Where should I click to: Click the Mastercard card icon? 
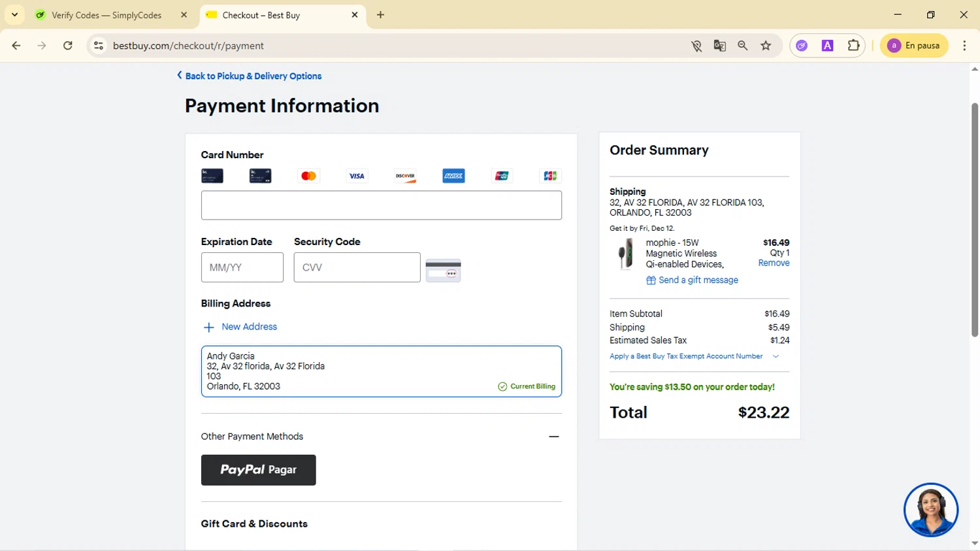point(308,176)
